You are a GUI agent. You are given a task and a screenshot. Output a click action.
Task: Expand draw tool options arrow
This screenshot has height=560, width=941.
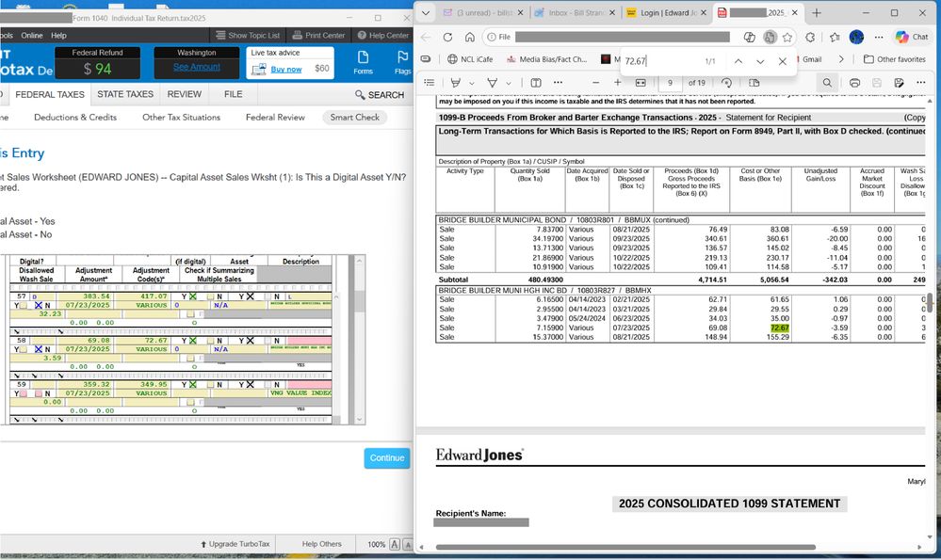pyautogui.click(x=509, y=84)
